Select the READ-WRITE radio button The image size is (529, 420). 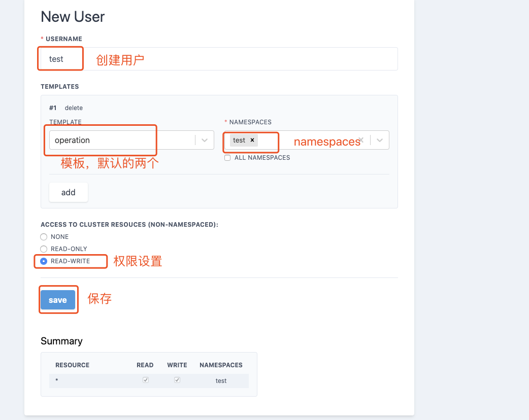[x=44, y=261]
